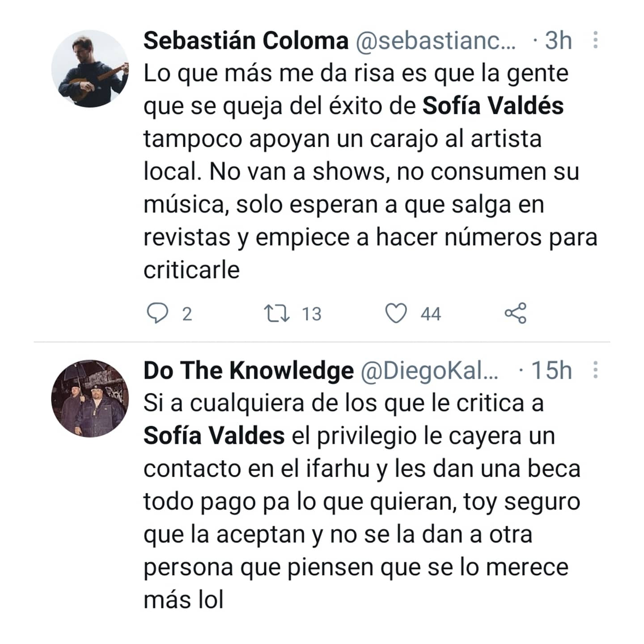View the 2 replies count
This screenshot has height=644, width=644.
187,314
